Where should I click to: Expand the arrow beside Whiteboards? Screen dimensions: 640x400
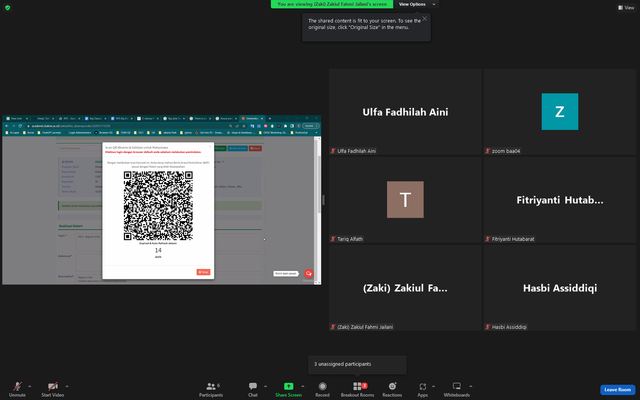471,386
